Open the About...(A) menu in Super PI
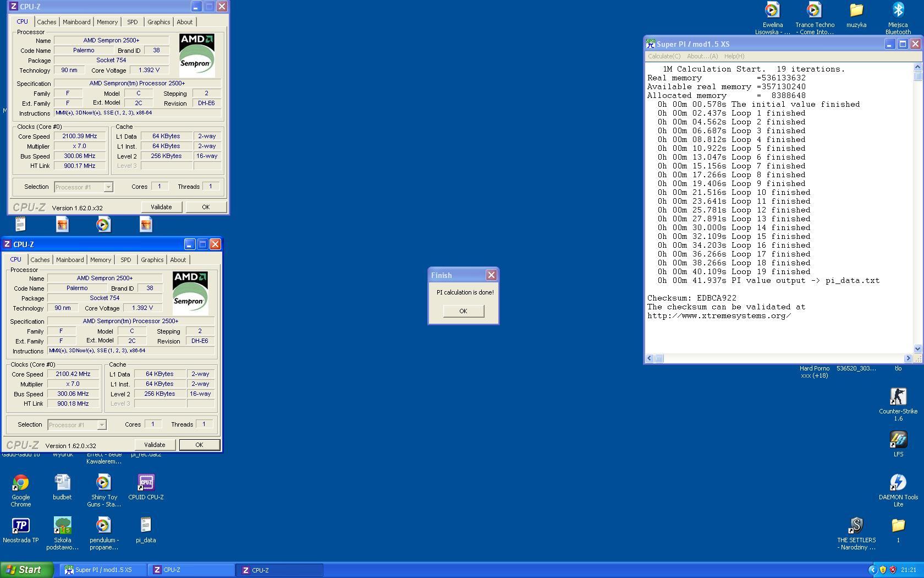The width and height of the screenshot is (924, 578). 702,56
